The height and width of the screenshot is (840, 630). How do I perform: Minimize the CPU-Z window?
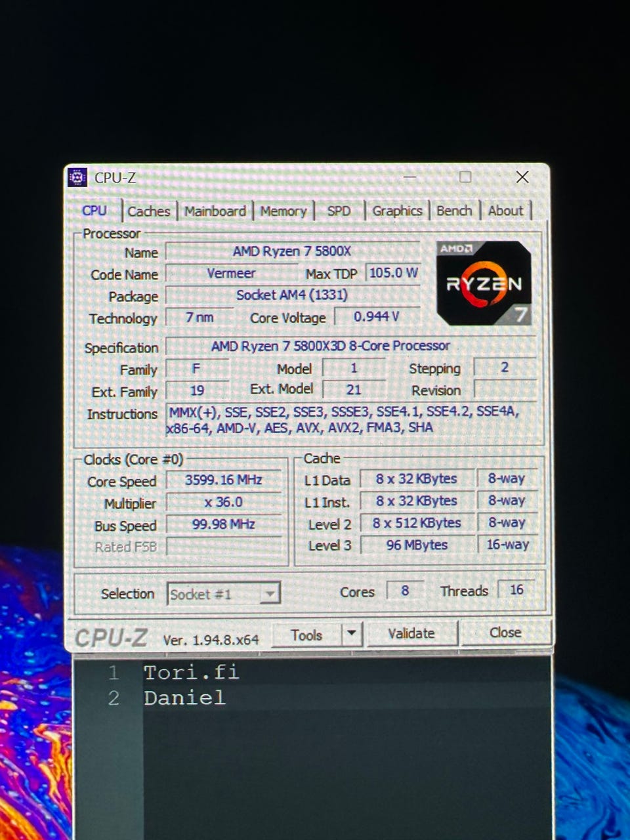tap(410, 177)
